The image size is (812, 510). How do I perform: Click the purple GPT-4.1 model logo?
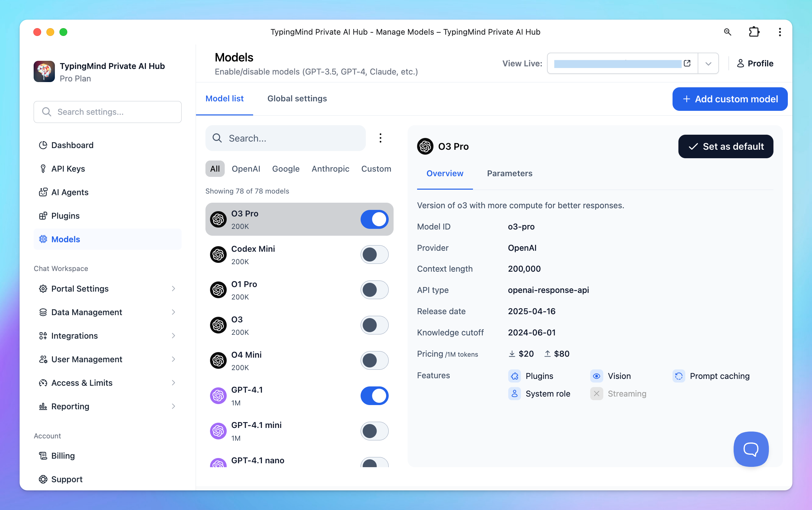click(x=218, y=396)
